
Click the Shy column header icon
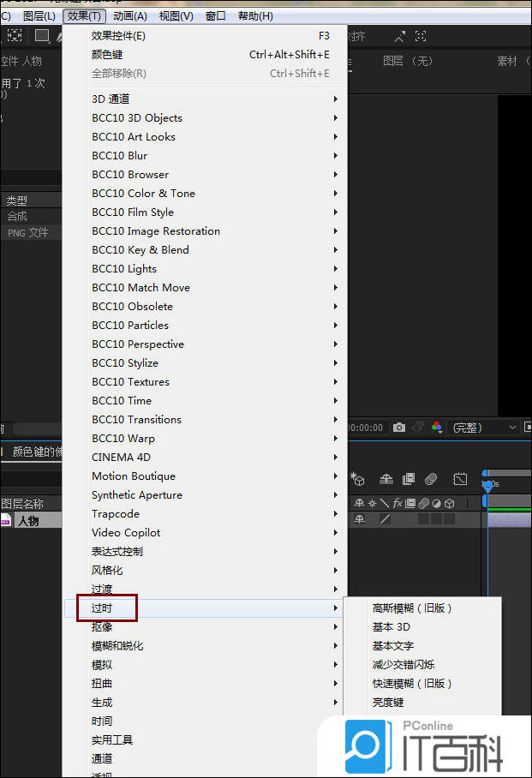(359, 504)
